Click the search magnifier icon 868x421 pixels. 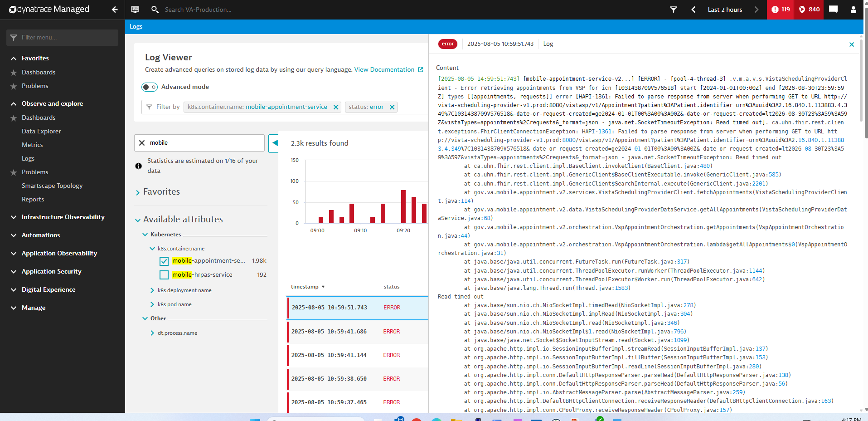pos(155,9)
